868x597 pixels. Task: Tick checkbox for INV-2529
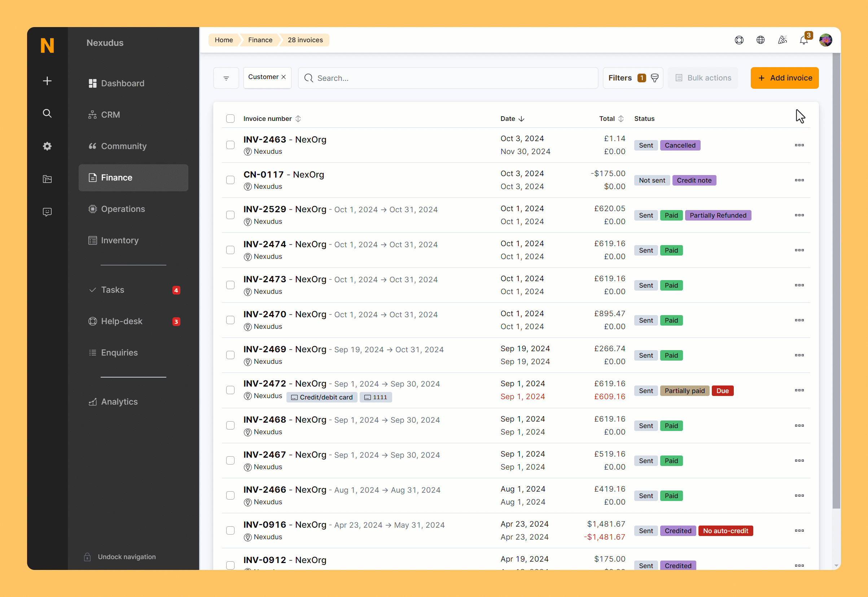pyautogui.click(x=230, y=215)
